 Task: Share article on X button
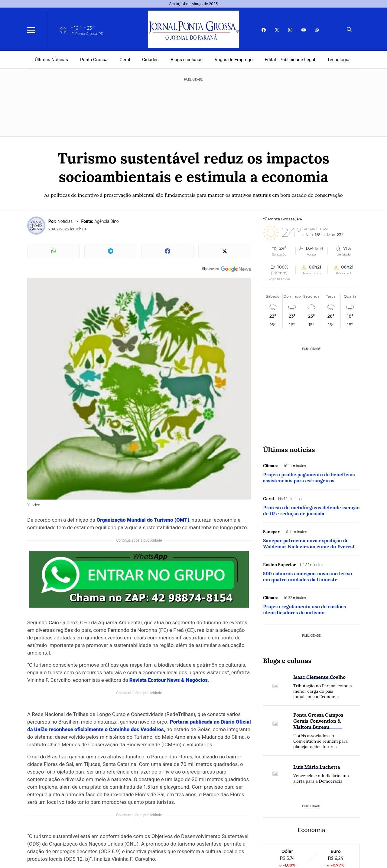[x=224, y=251]
